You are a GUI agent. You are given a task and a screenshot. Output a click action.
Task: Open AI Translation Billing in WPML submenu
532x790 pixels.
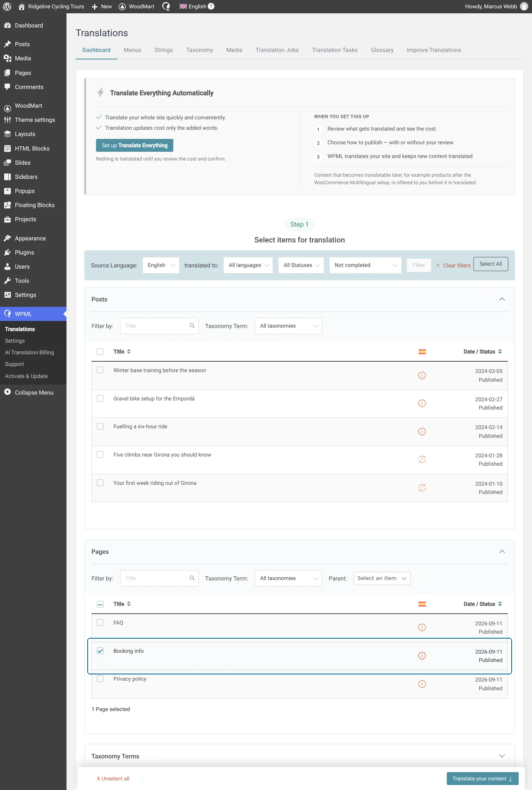pos(30,352)
